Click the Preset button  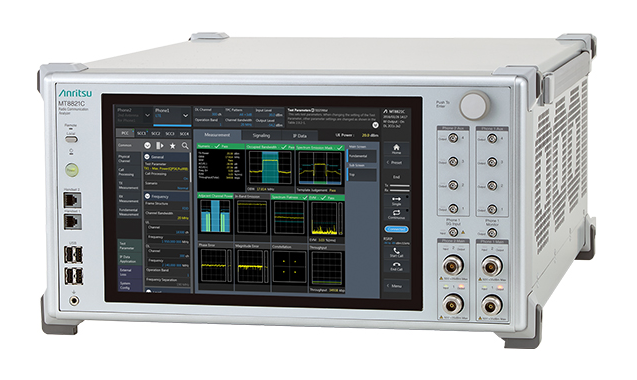tap(396, 162)
